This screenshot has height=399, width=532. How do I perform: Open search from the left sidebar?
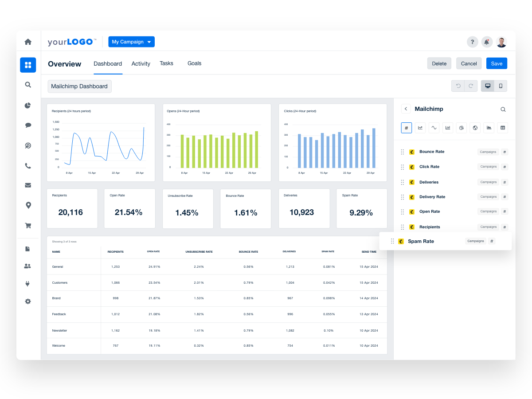(28, 85)
